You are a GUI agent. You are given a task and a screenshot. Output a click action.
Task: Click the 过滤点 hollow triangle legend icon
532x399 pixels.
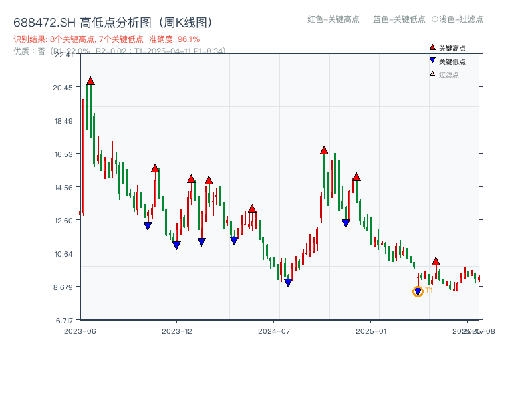click(x=431, y=72)
